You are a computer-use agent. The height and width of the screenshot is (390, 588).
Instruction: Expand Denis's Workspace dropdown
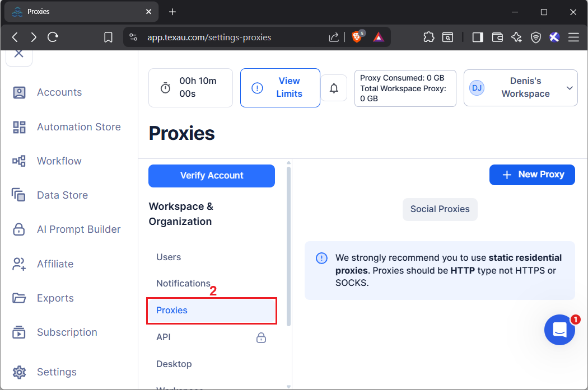coord(570,88)
